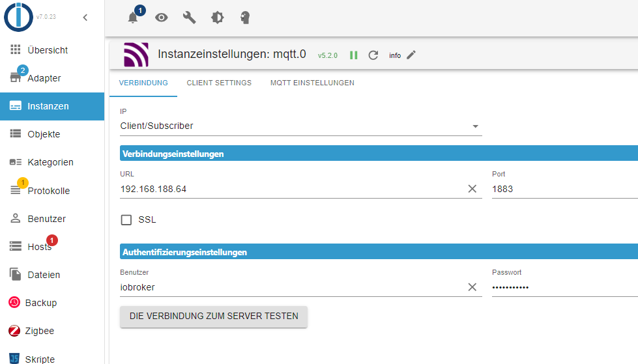
Task: Click Adapter blue update badge
Action: point(23,70)
